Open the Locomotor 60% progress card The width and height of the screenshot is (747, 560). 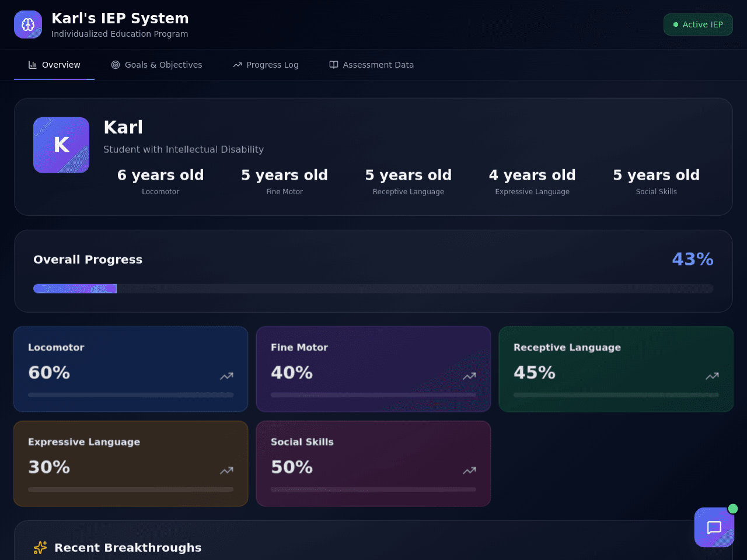click(x=131, y=369)
